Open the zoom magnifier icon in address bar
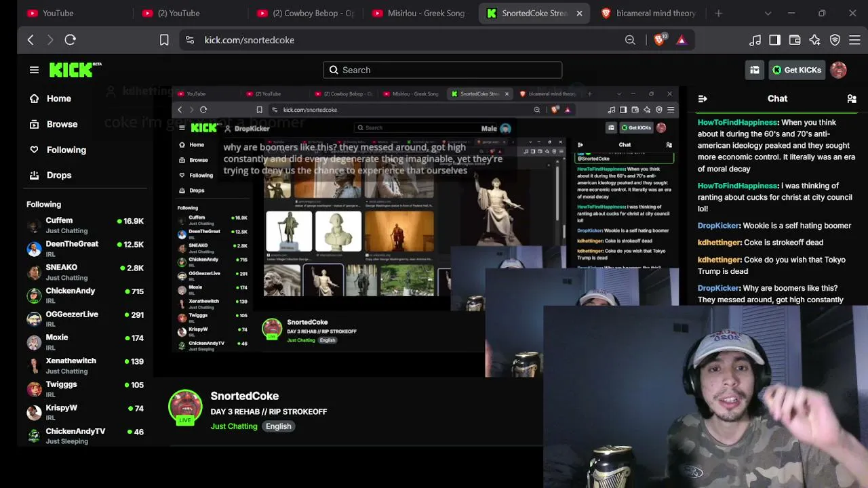The width and height of the screenshot is (868, 488). [x=630, y=40]
